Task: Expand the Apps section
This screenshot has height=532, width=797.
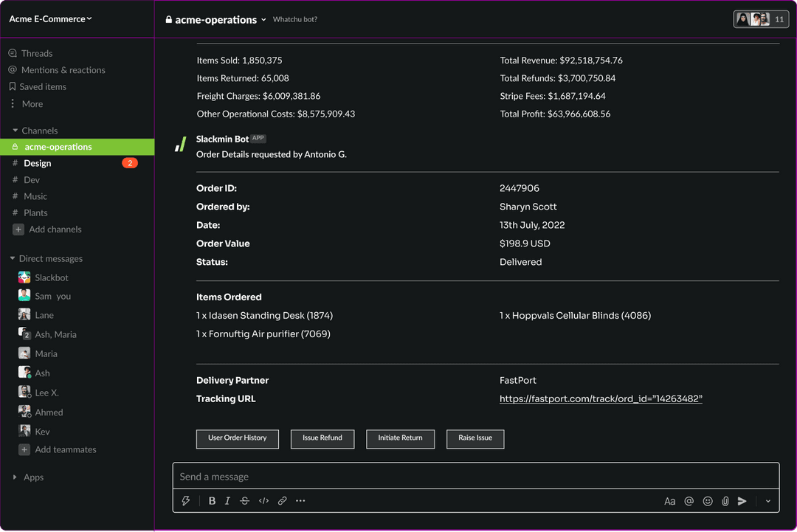Action: [x=15, y=477]
